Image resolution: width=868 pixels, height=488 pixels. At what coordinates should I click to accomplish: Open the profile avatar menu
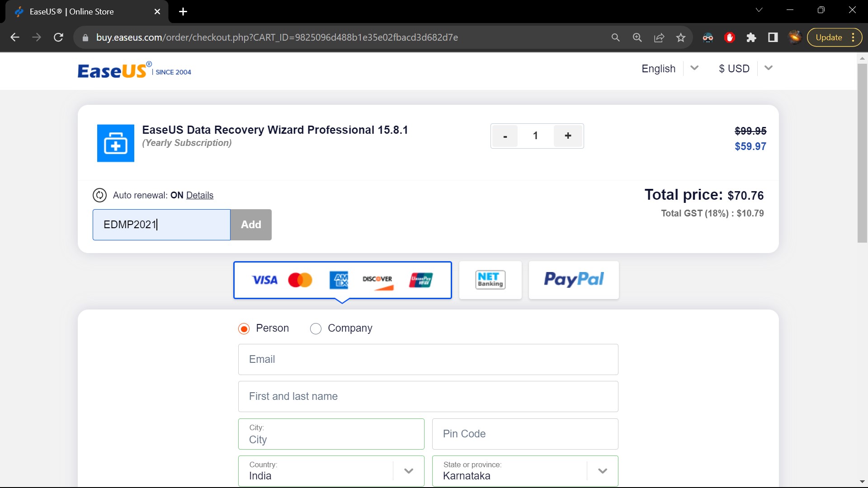[x=795, y=38]
